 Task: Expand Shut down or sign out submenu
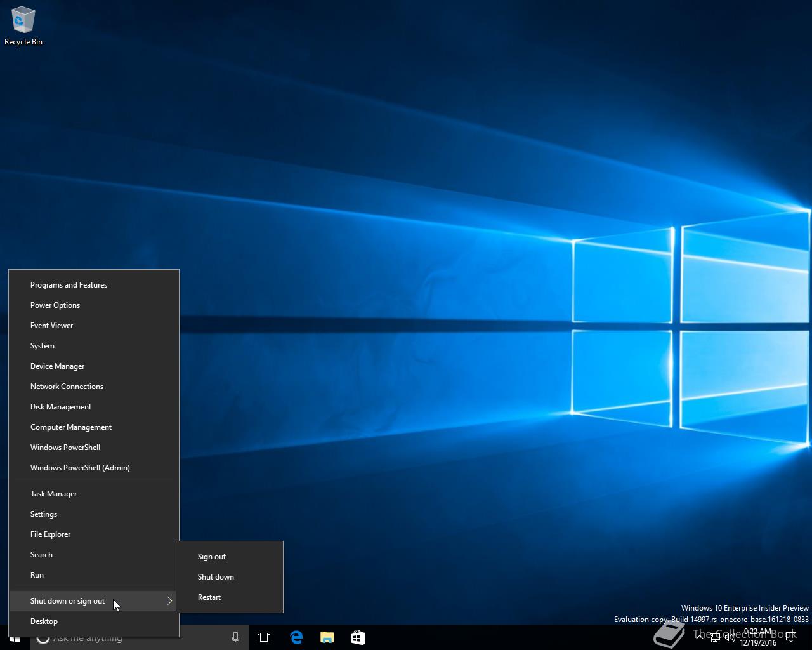[x=94, y=601]
